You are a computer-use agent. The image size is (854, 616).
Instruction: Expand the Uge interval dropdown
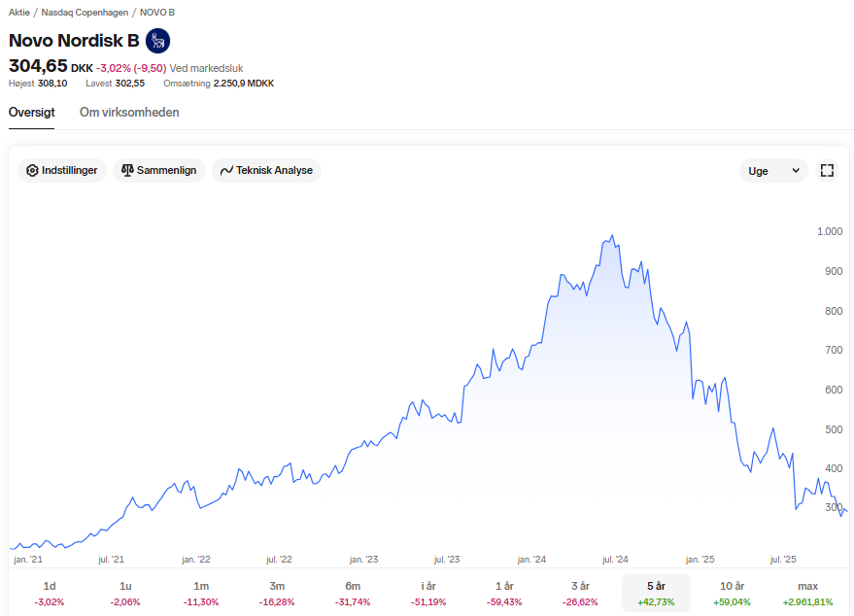[x=773, y=171]
